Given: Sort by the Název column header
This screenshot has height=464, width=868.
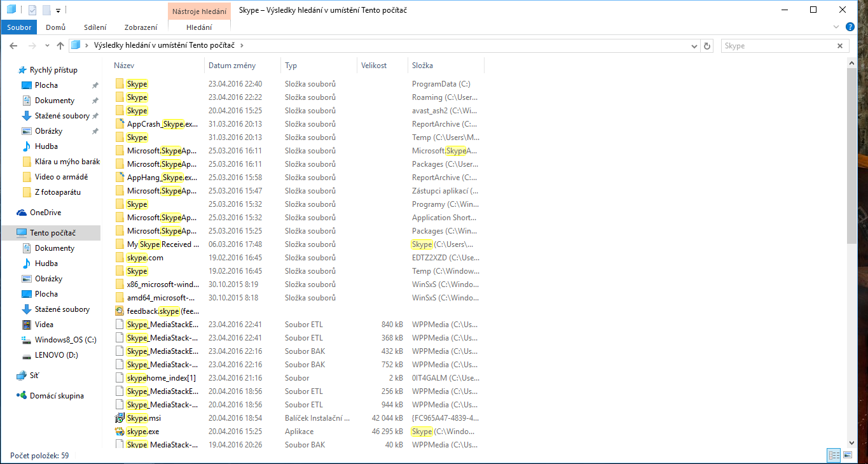Looking at the screenshot, I should [159, 66].
